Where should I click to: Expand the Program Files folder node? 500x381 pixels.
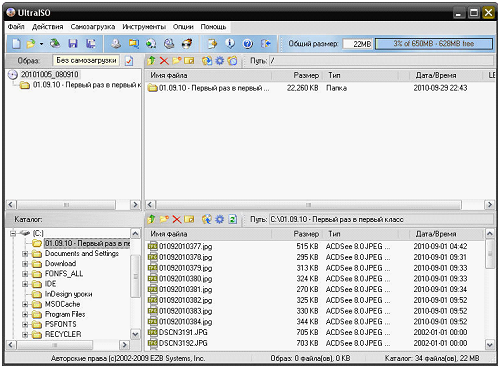coord(25,314)
